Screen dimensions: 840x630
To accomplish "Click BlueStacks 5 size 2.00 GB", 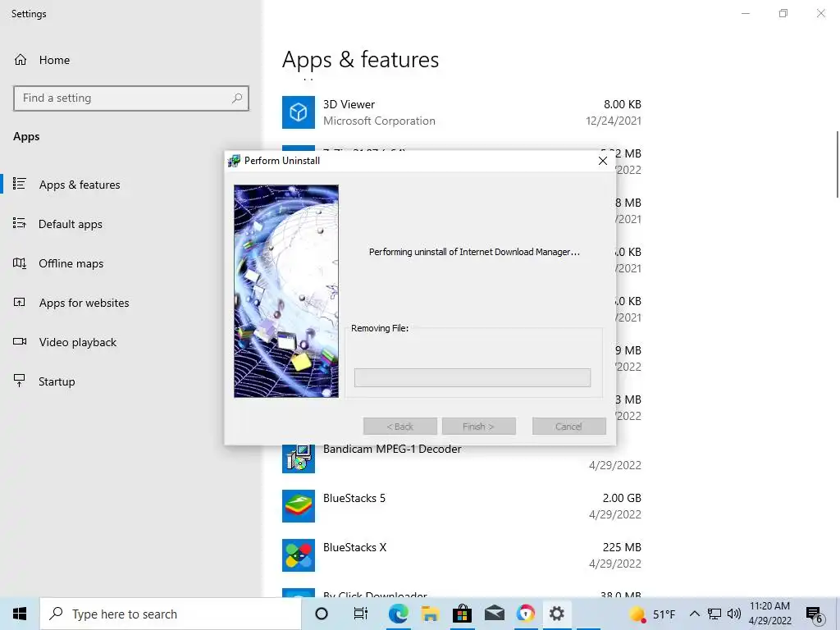I will (622, 498).
